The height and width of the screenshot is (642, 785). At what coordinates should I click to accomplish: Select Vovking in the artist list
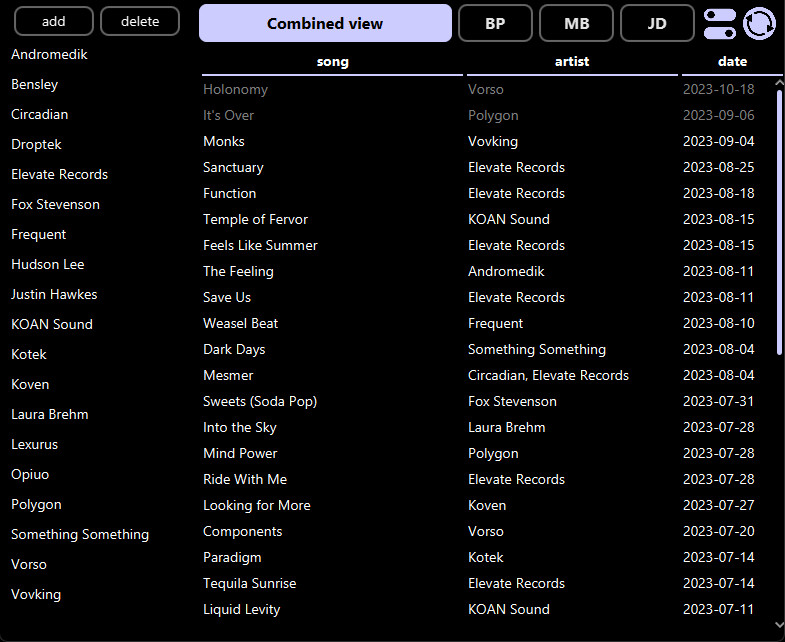tap(36, 595)
